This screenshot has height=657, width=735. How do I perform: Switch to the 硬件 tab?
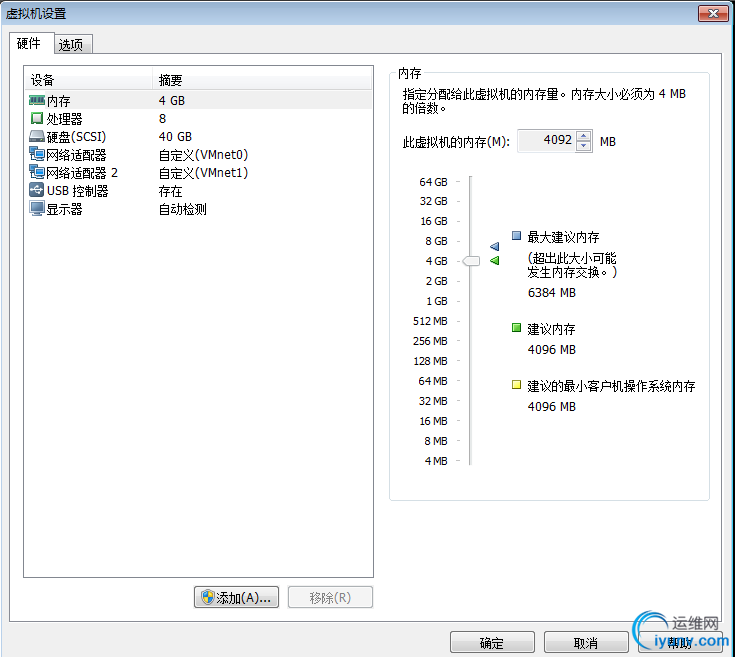(x=29, y=44)
